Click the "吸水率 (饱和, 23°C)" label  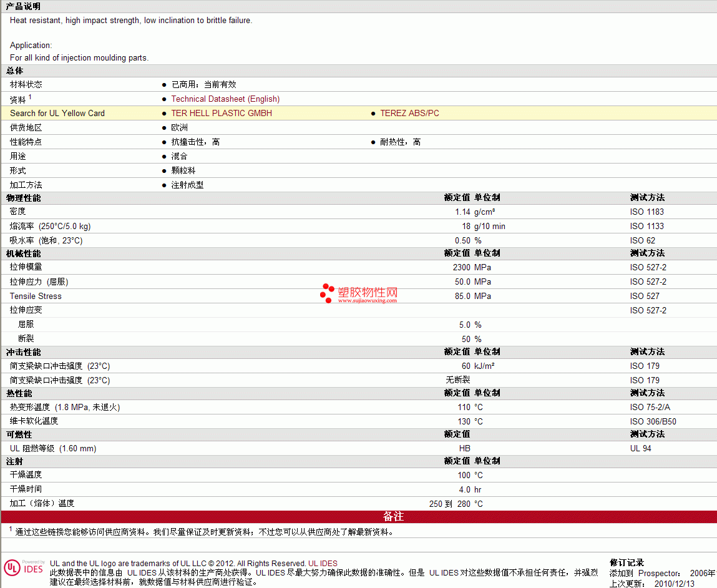(x=46, y=240)
